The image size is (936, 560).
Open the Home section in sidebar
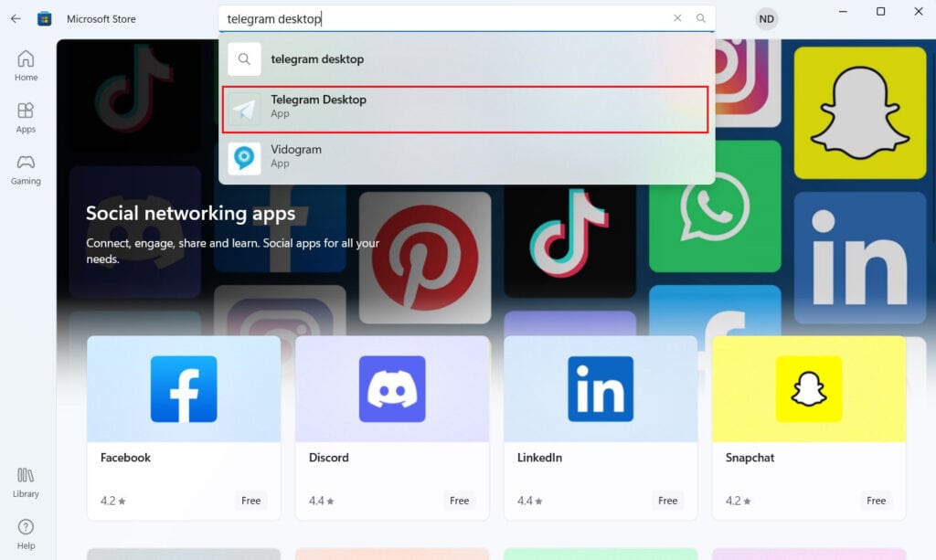26,66
